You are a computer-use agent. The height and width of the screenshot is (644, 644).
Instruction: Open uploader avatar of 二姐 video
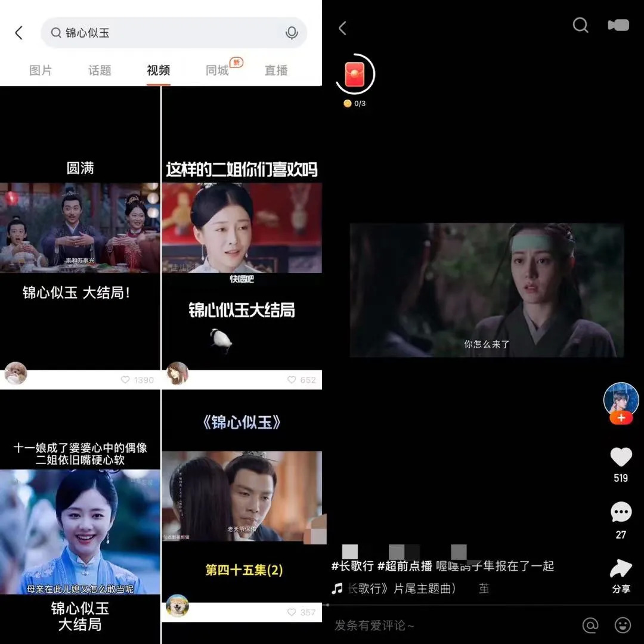(x=178, y=373)
